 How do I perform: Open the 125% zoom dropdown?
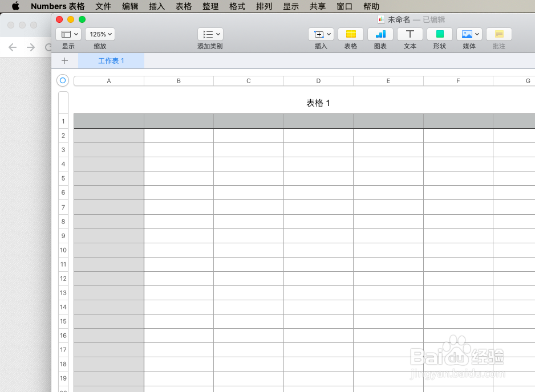100,34
